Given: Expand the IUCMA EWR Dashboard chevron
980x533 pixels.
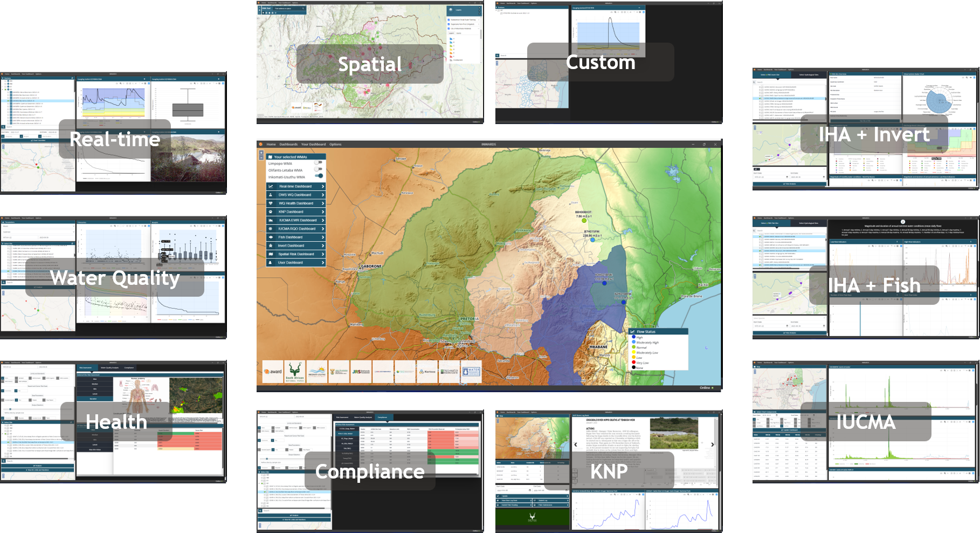Looking at the screenshot, I should pyautogui.click(x=322, y=221).
